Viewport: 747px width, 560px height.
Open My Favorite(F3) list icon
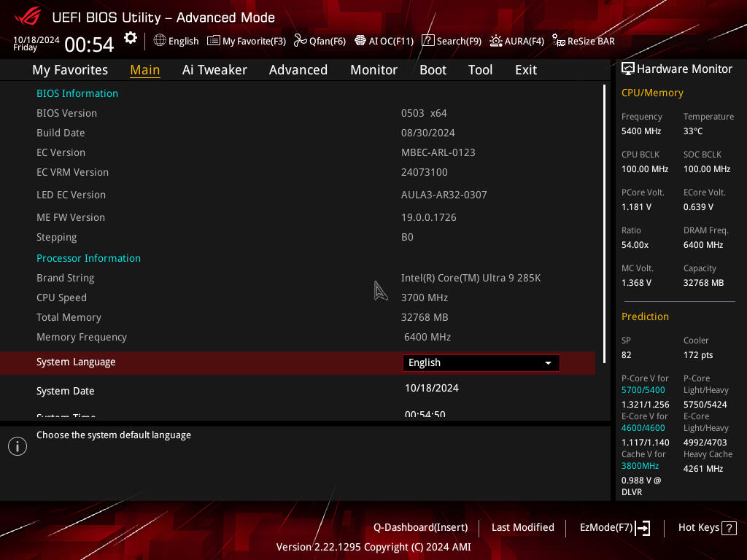click(x=214, y=41)
